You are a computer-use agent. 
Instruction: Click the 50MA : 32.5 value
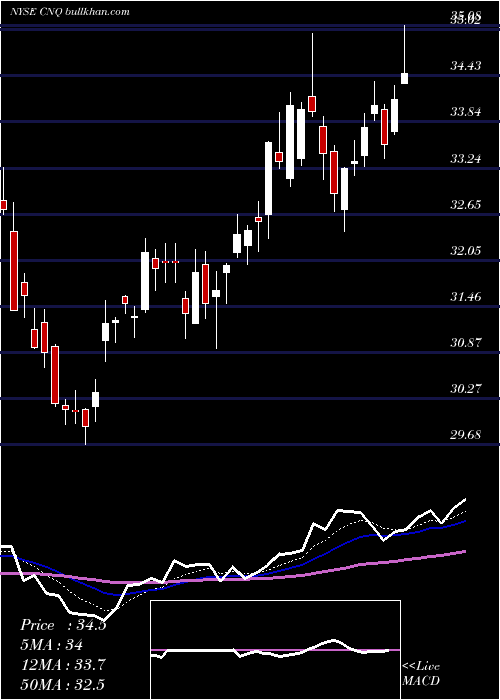point(63,685)
